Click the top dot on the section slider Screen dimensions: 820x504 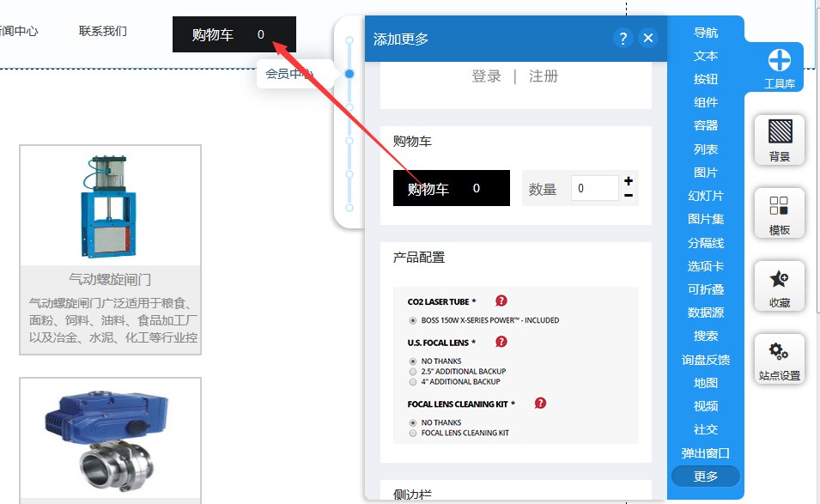pyautogui.click(x=349, y=40)
